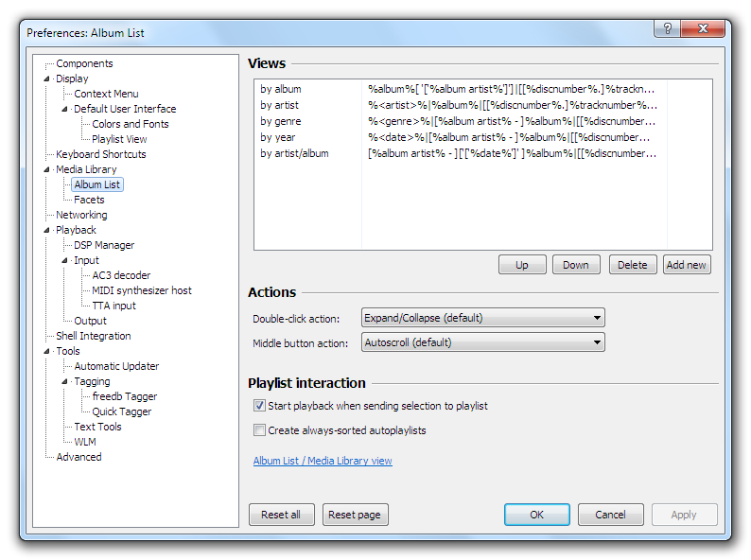Image resolution: width=751 pixels, height=560 pixels.
Task: Select the 'by genre' view row
Action: [x=280, y=121]
